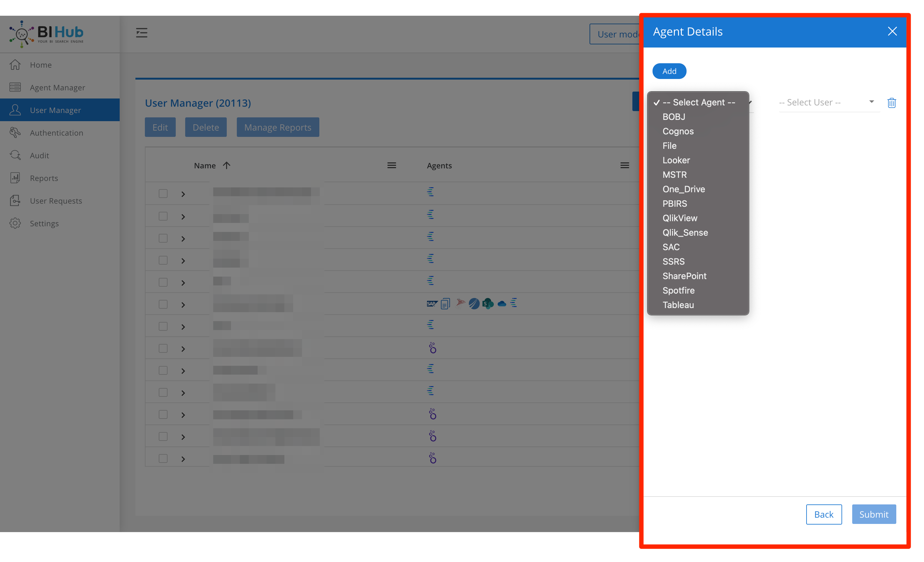Screen dimensions: 924x562
Task: Open the Name column menu icon
Action: pyautogui.click(x=391, y=165)
